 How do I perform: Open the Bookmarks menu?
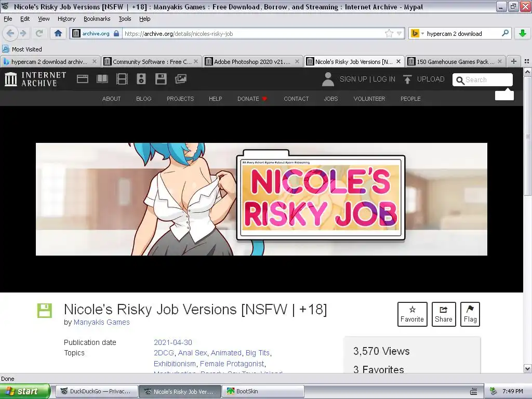(x=97, y=19)
